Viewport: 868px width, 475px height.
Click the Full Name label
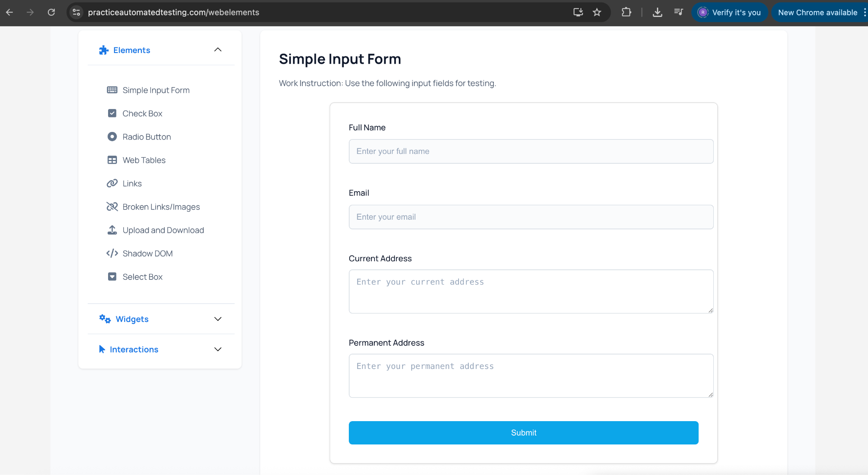[367, 127]
